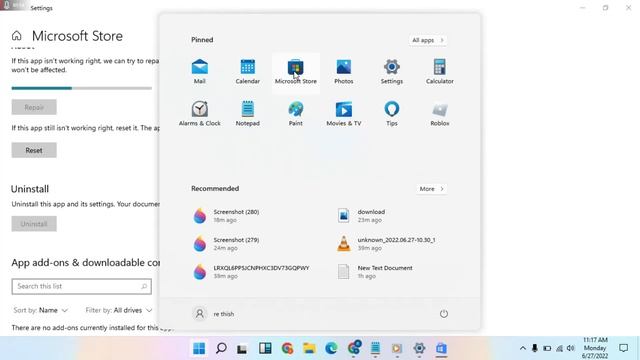Image resolution: width=640 pixels, height=360 pixels.
Task: Open the Filter by All drives dropdown
Action: [x=119, y=310]
